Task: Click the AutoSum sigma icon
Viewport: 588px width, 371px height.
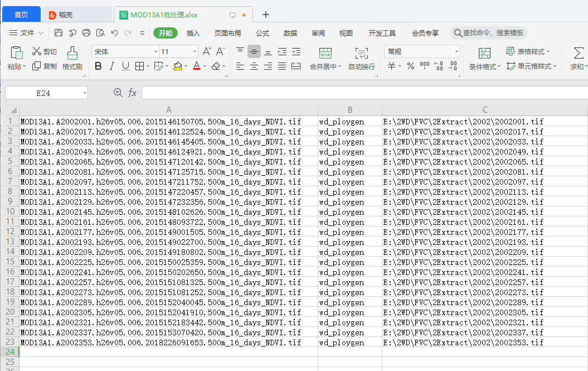Action: [x=579, y=53]
